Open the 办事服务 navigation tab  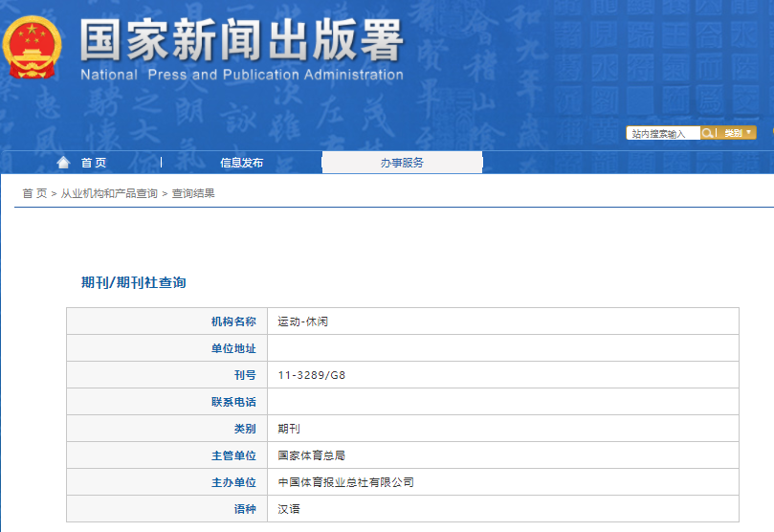click(402, 163)
